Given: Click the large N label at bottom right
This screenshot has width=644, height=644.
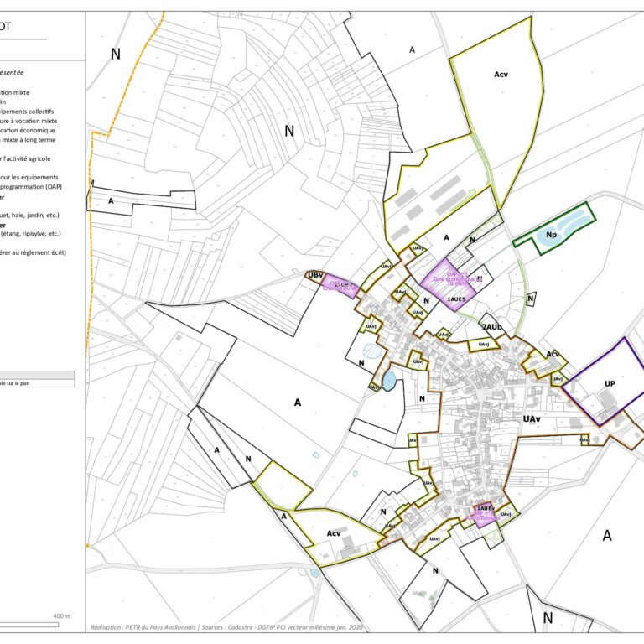Looking at the screenshot, I should click(548, 619).
